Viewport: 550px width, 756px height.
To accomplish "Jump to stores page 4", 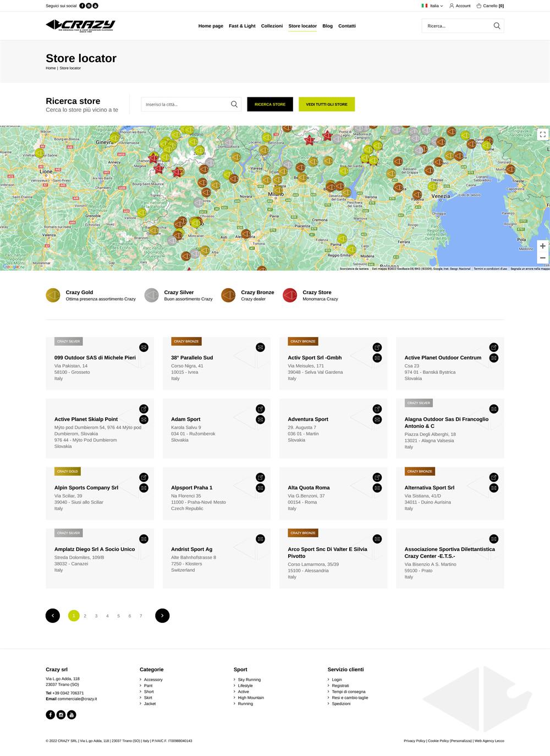I will tap(107, 616).
